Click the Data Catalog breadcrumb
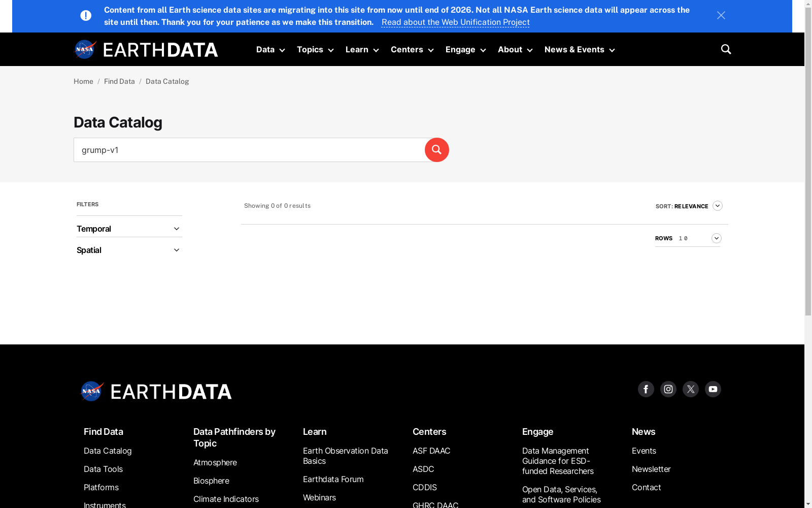The height and width of the screenshot is (508, 812). point(167,81)
